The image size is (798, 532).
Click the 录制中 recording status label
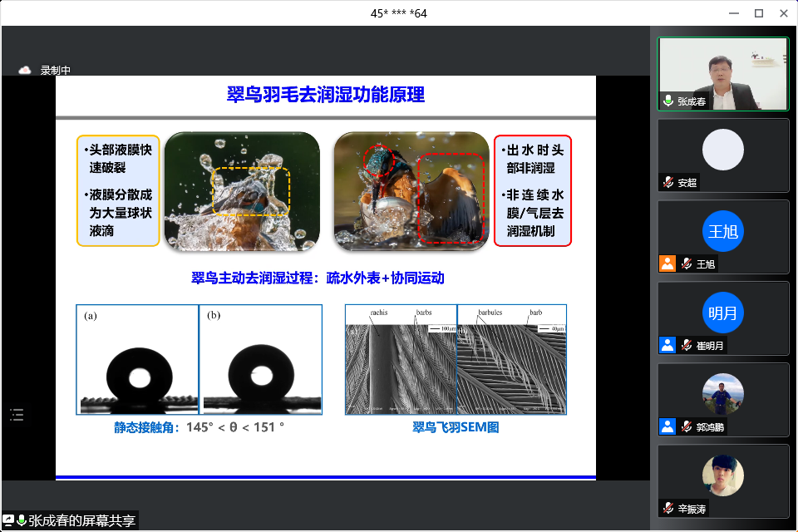coord(56,71)
